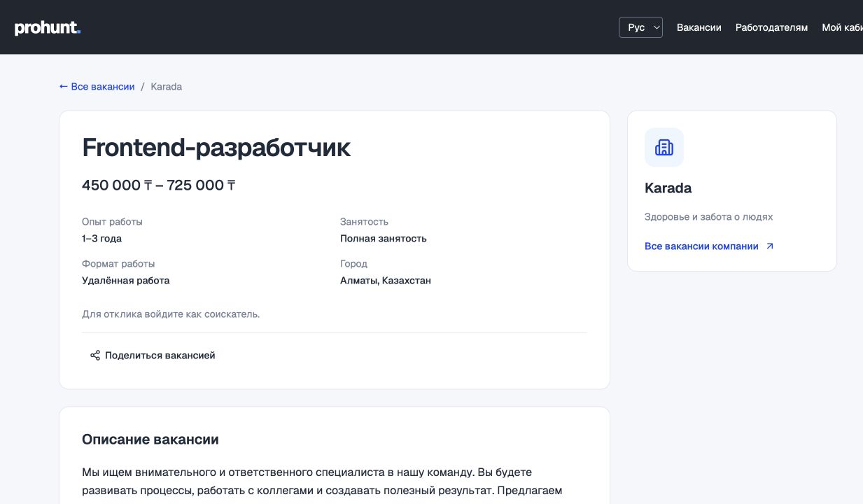Image resolution: width=863 pixels, height=504 pixels.
Task: Click the Формат работы label
Action: pyautogui.click(x=118, y=264)
